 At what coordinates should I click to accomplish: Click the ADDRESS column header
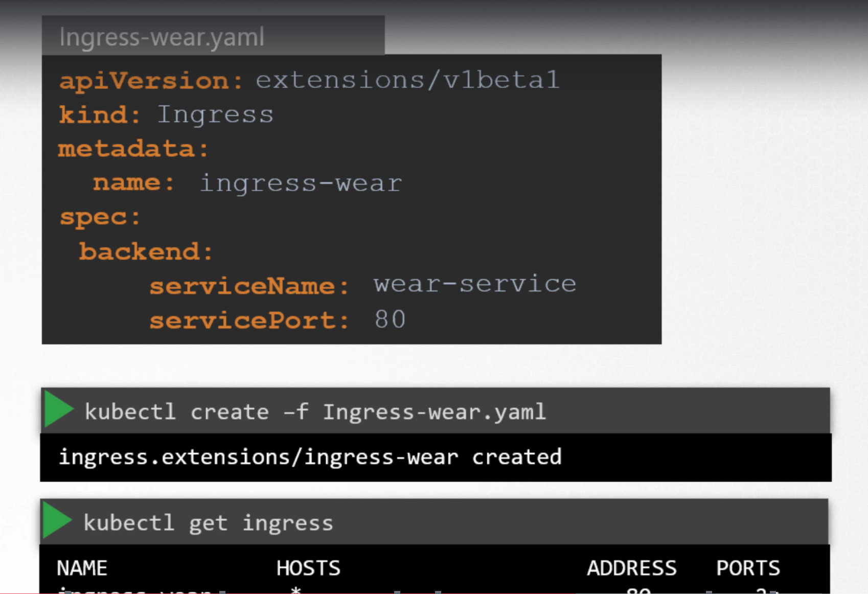pyautogui.click(x=632, y=568)
